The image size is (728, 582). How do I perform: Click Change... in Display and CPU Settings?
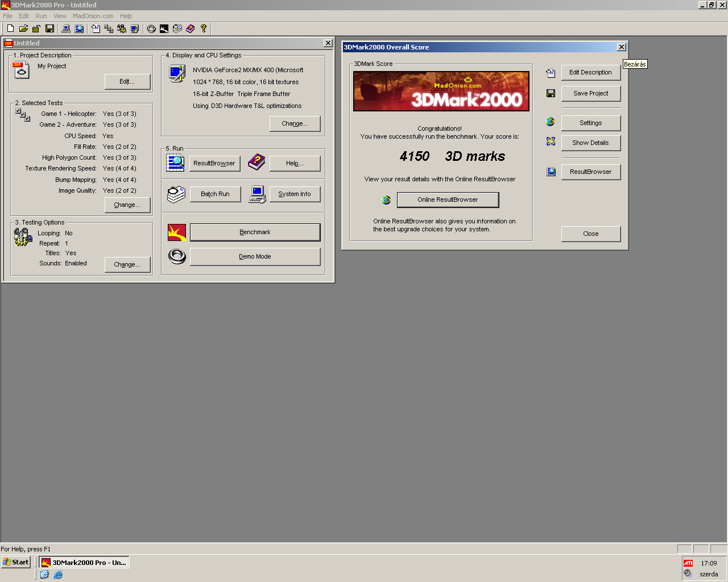coord(295,124)
